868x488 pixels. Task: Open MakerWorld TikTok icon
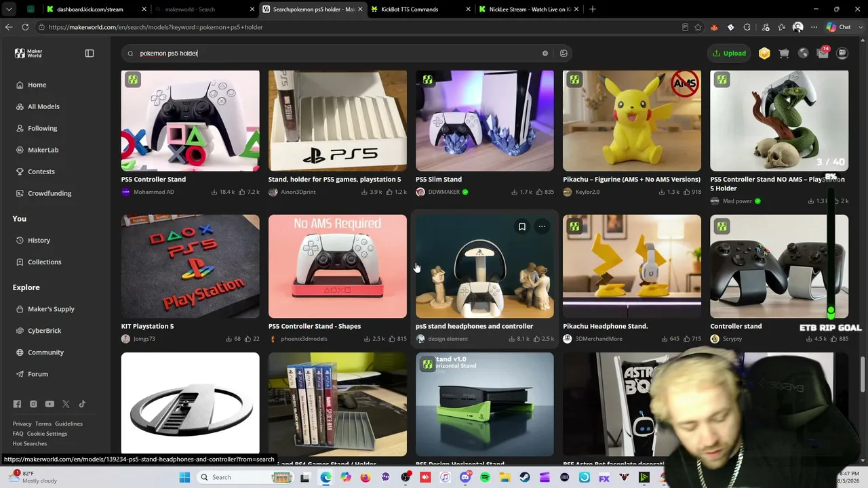point(82,404)
